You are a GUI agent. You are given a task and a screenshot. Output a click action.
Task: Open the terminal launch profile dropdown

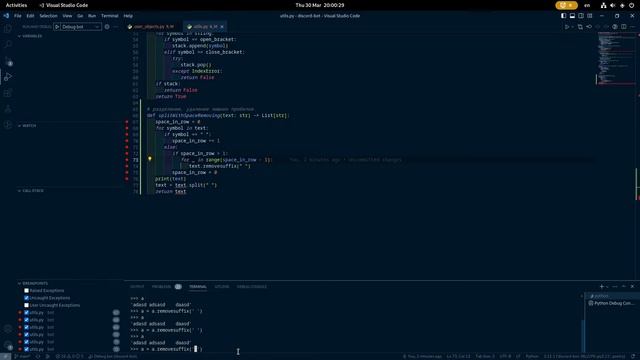click(x=607, y=287)
